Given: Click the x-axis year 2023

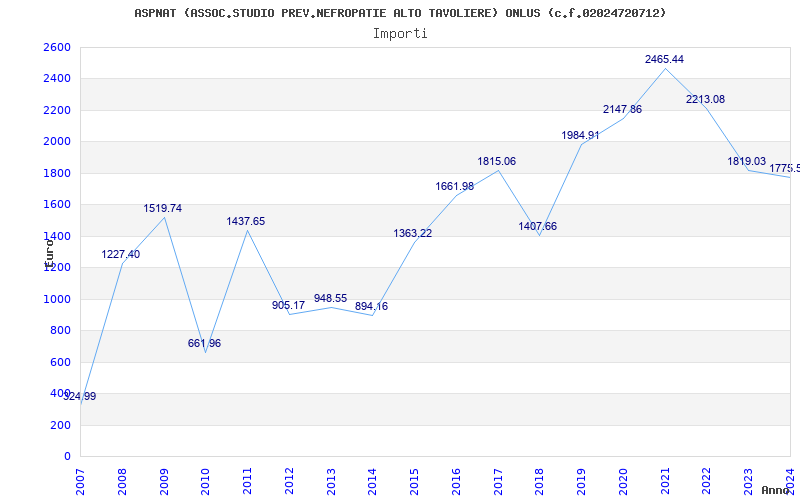Looking at the screenshot, I should [x=749, y=482].
